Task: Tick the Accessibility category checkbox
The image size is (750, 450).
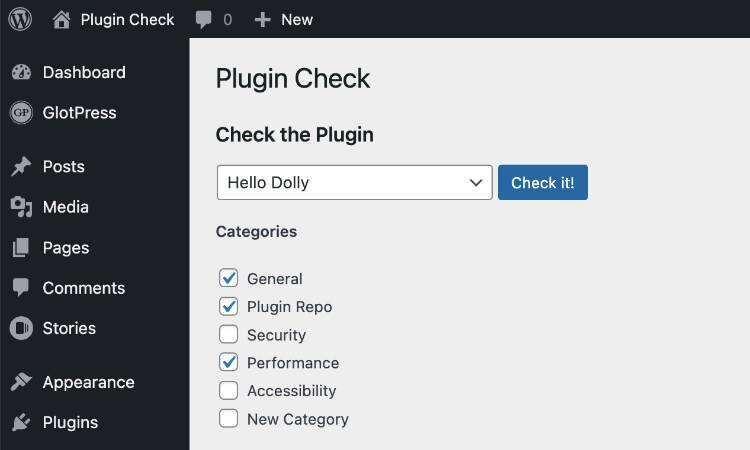Action: pos(228,390)
